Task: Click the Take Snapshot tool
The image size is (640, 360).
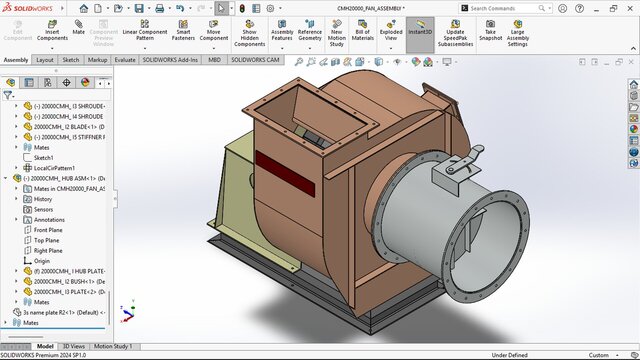Action: 491,30
